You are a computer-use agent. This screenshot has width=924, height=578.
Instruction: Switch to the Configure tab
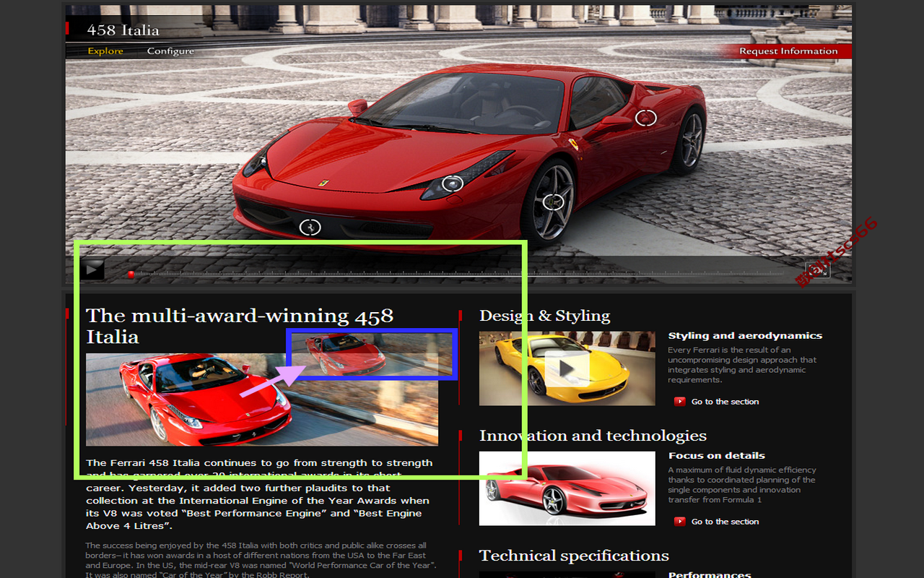click(x=170, y=51)
